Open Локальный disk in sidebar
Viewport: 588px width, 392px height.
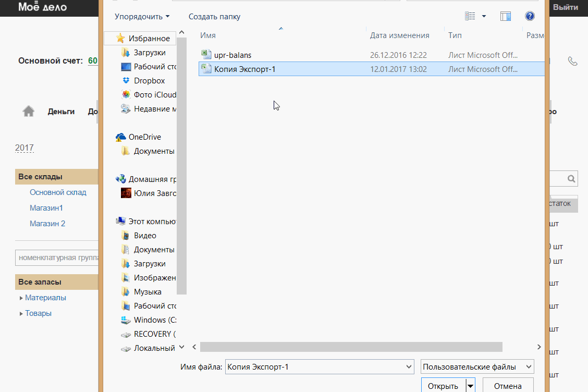click(x=149, y=348)
